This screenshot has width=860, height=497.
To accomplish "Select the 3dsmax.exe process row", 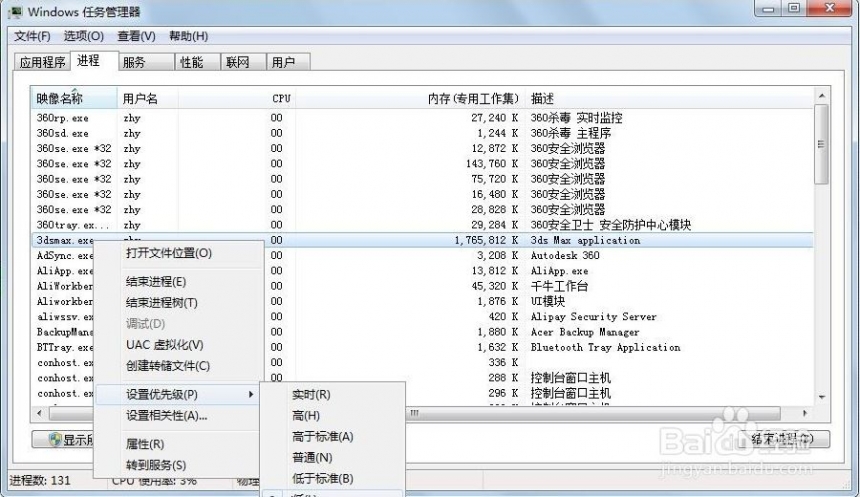I will coord(422,240).
